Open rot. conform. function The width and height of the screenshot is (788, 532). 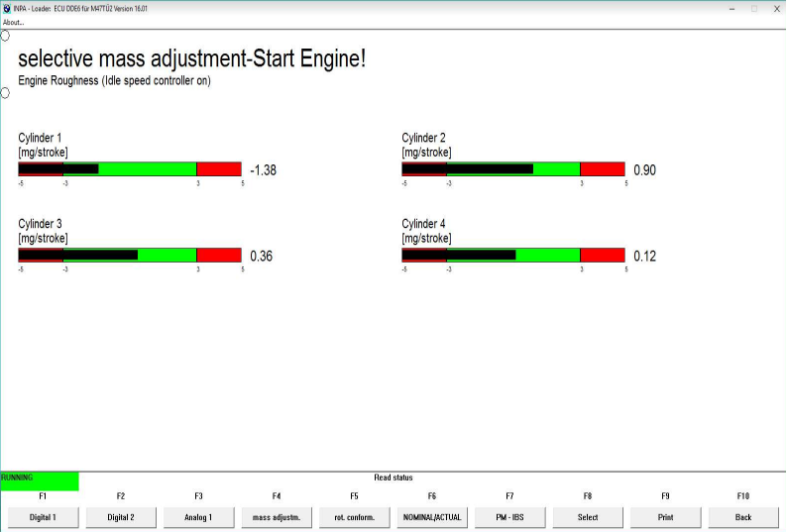point(354,517)
